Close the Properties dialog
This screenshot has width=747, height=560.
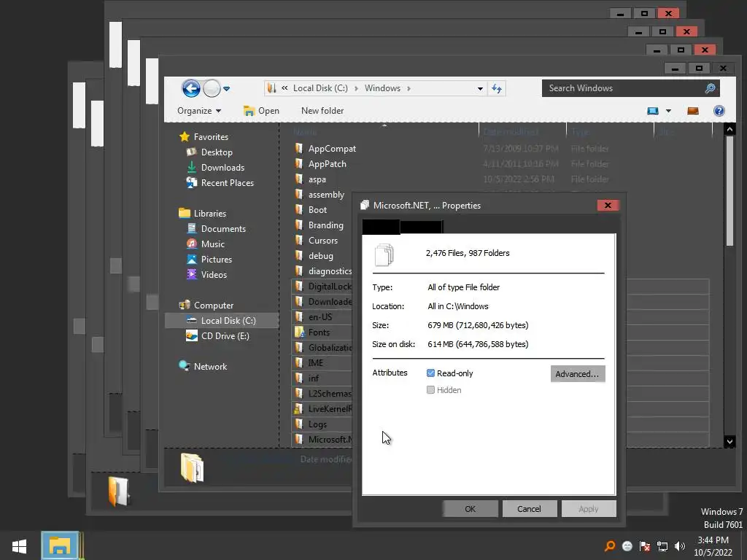click(608, 205)
